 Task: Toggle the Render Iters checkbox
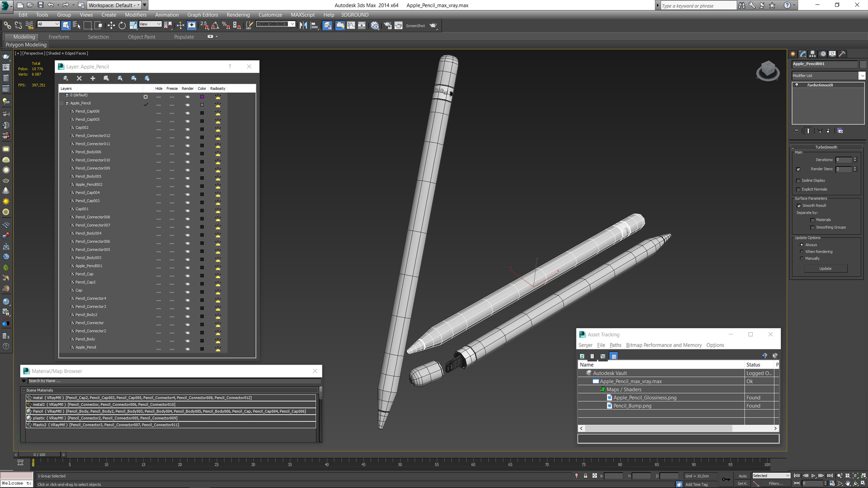tap(798, 169)
